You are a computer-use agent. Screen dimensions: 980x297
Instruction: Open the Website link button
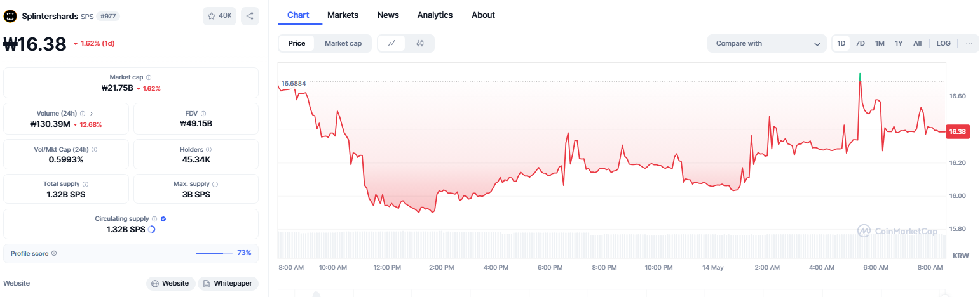click(170, 283)
